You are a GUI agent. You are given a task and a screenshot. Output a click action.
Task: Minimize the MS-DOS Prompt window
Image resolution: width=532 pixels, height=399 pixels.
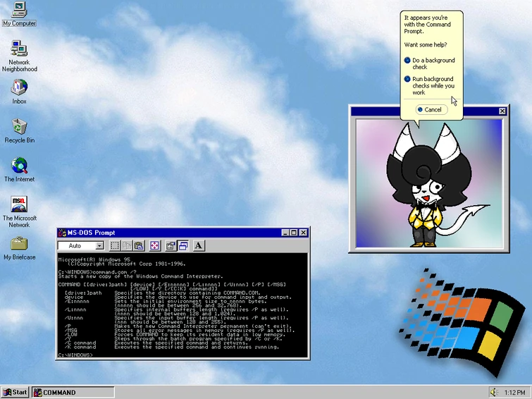285,233
